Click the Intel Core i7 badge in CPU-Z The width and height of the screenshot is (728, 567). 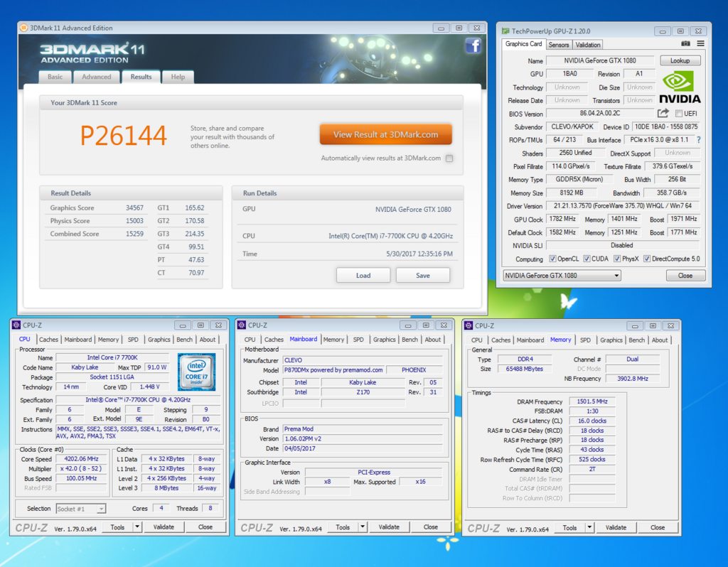(196, 372)
